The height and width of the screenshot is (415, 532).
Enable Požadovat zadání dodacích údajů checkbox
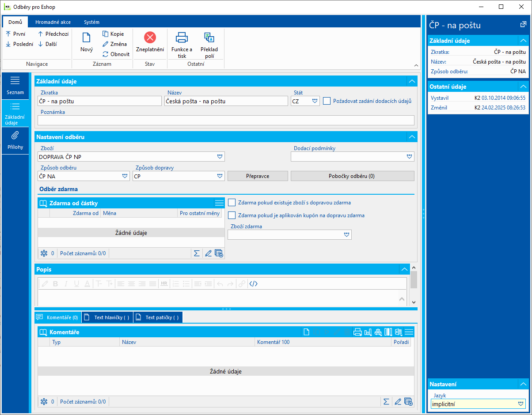click(x=327, y=101)
